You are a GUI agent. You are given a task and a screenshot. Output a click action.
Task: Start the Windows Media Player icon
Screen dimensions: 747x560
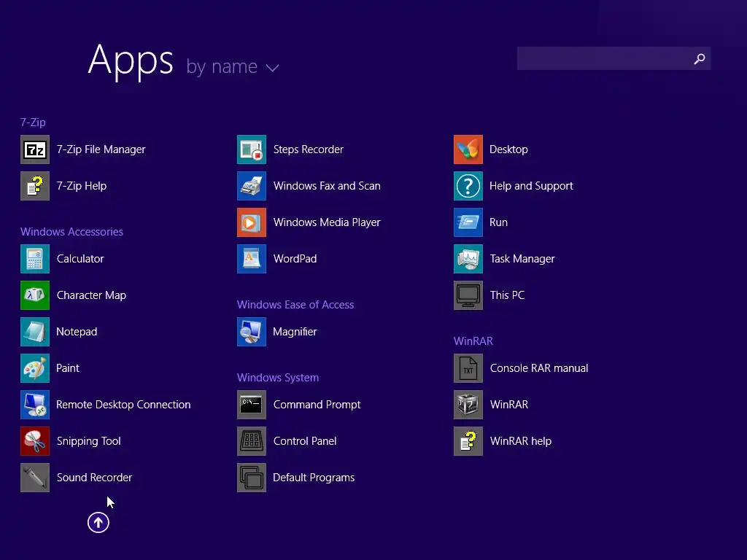[252, 222]
